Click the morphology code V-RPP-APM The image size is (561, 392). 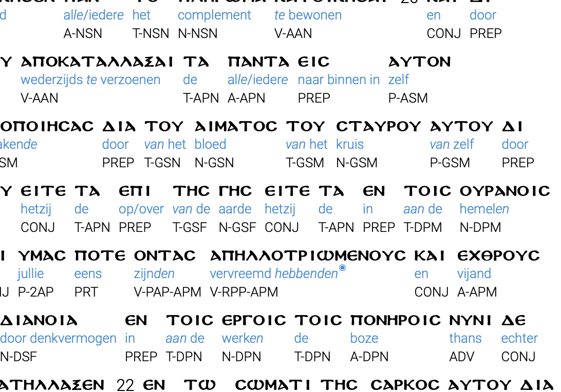click(244, 292)
